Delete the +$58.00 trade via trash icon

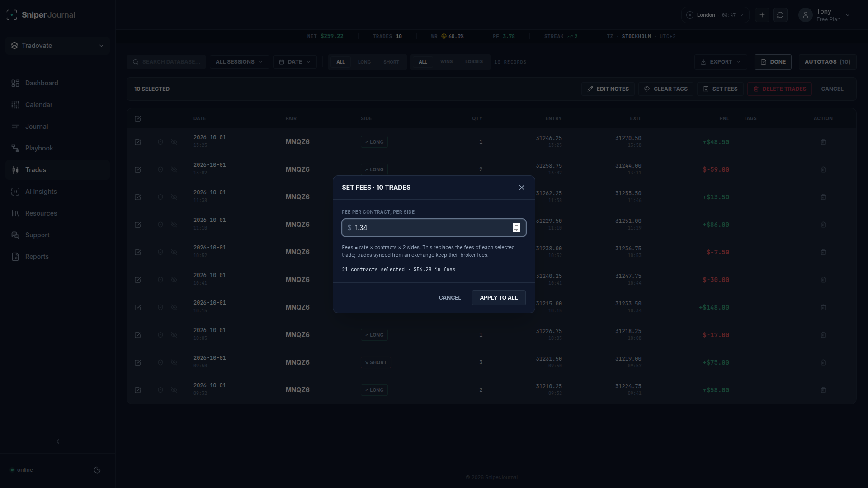(823, 390)
